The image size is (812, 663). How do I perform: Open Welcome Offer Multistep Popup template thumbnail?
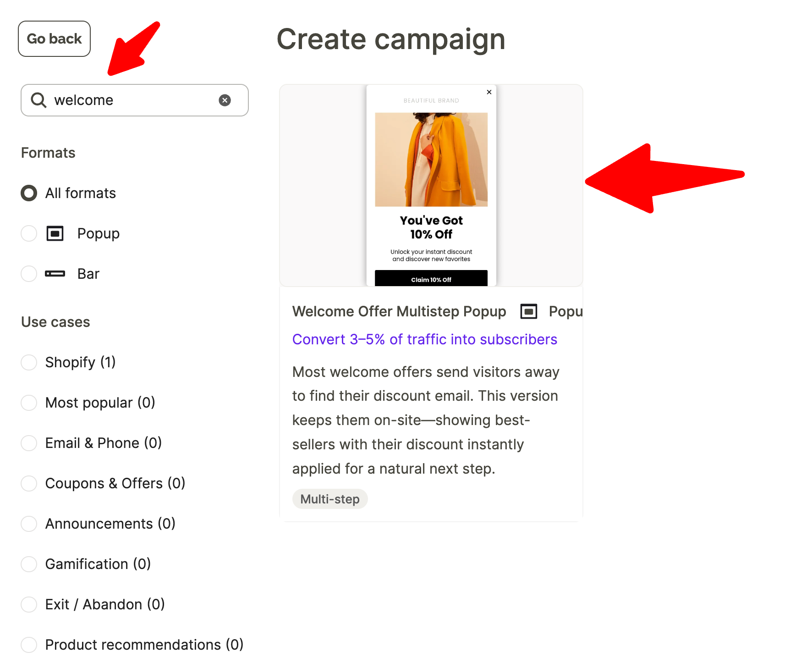point(431,185)
